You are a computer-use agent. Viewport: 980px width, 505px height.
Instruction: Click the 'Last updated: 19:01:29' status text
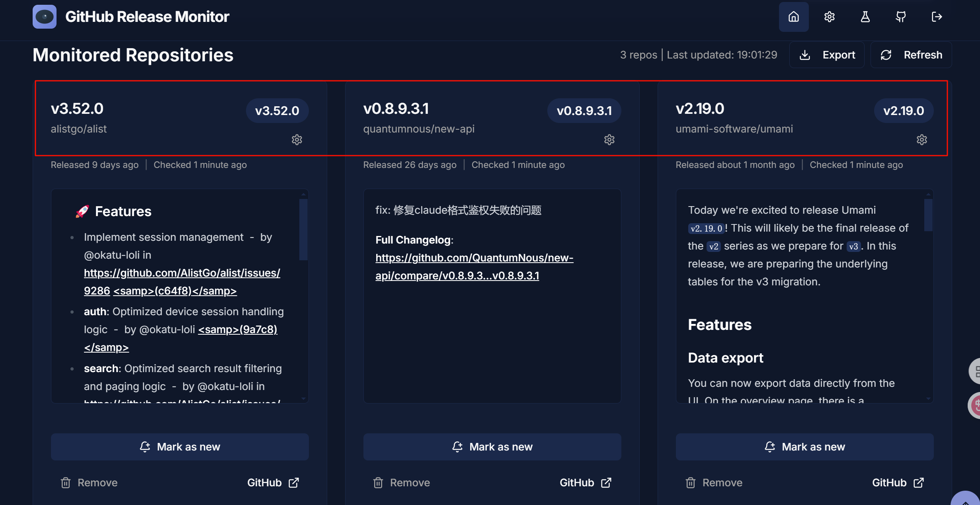[x=722, y=55]
